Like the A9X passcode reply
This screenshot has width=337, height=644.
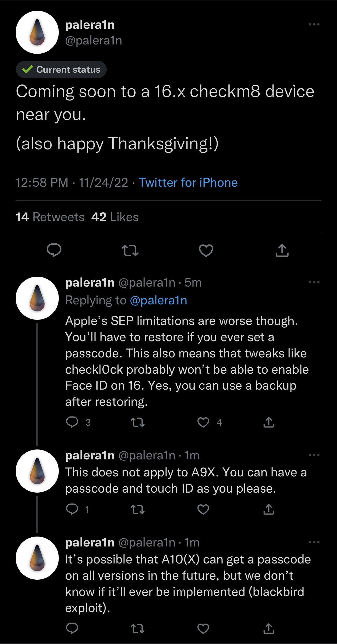tap(203, 509)
